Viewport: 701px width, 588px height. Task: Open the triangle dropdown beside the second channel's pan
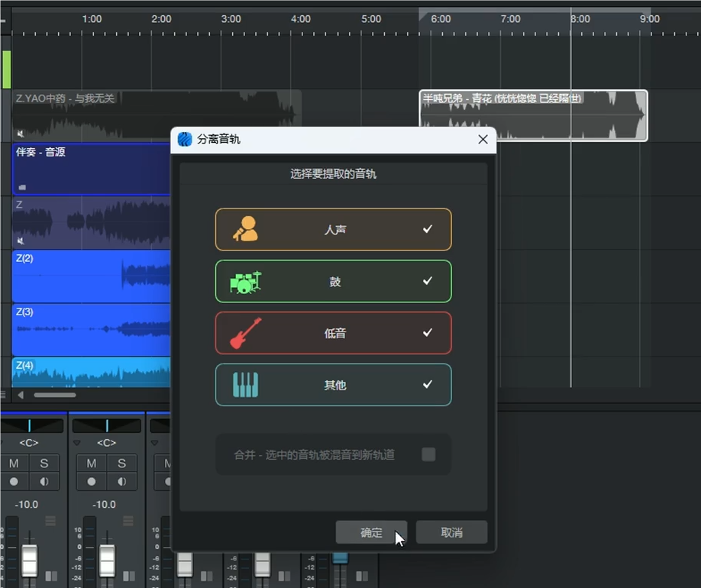[77, 442]
